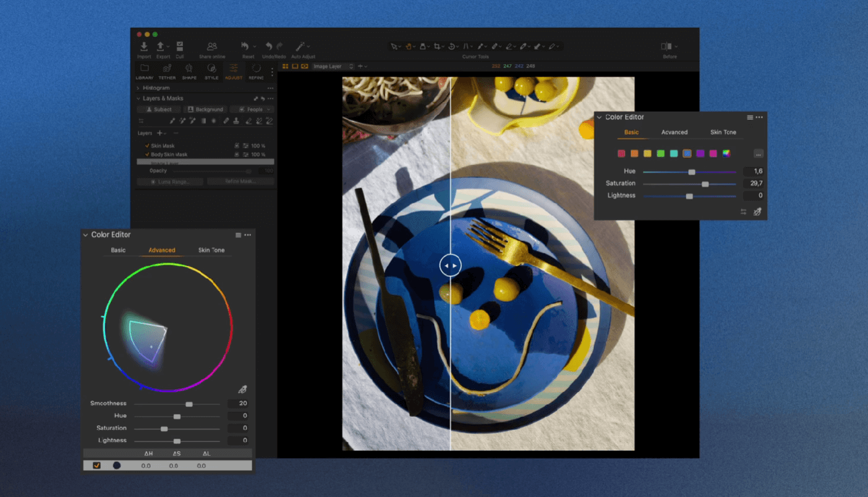Click the Background mask button
The width and height of the screenshot is (868, 497).
tap(205, 109)
